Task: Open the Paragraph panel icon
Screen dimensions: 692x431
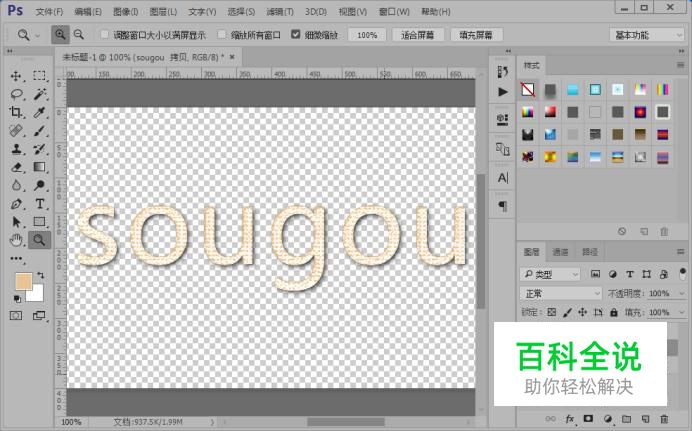Action: pos(503,206)
